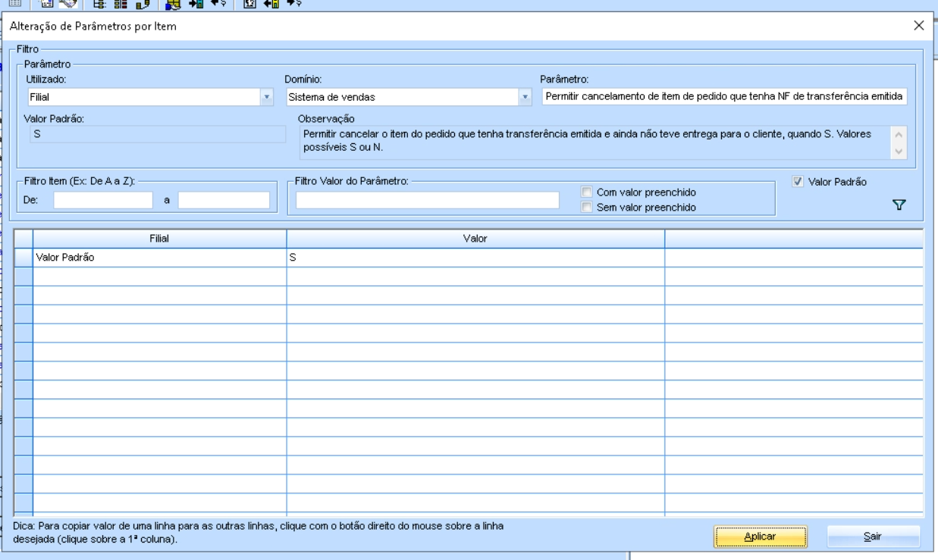The image size is (938, 560).
Task: Expand the Domínio dropdown list
Action: [x=525, y=97]
